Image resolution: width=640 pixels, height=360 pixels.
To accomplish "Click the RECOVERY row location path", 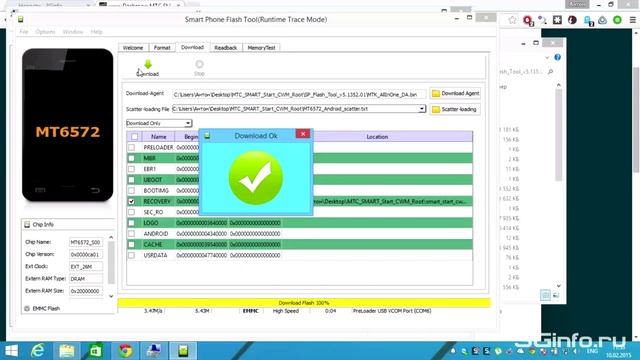I will (x=390, y=201).
